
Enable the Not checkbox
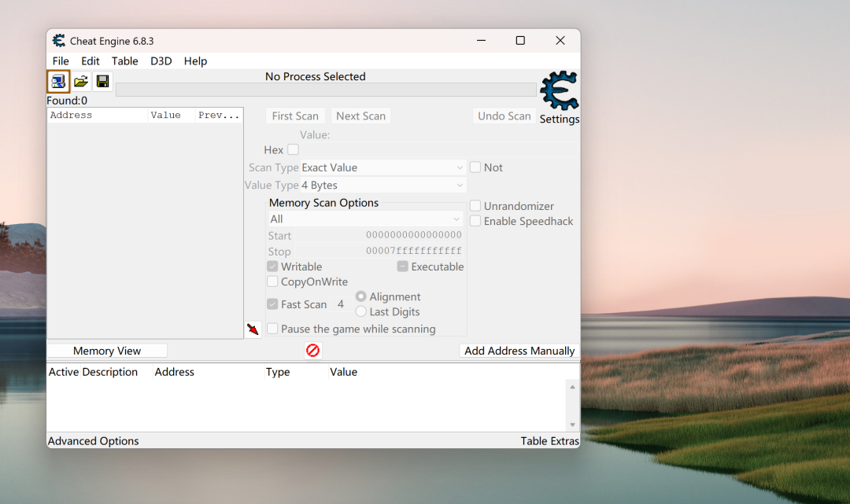tap(475, 167)
